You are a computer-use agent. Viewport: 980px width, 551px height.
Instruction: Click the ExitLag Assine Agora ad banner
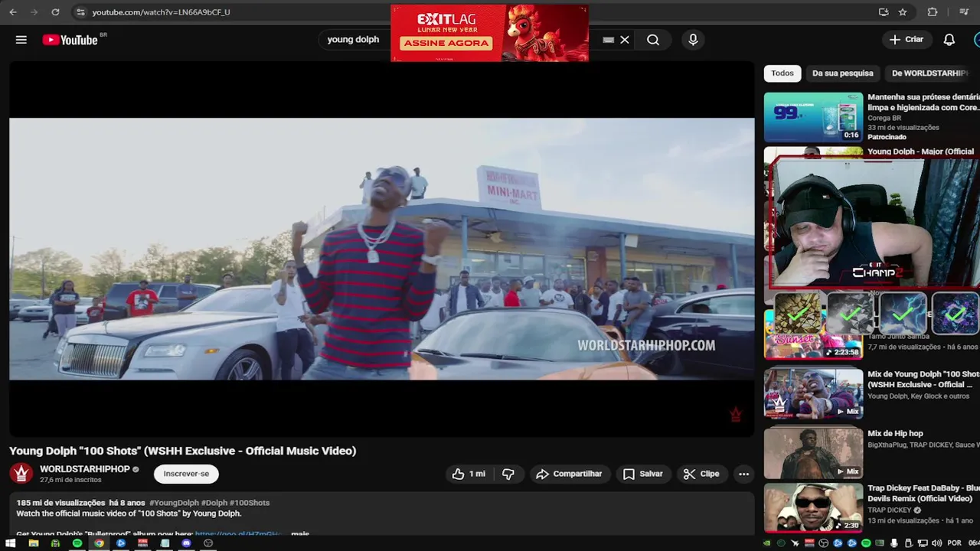coord(489,33)
